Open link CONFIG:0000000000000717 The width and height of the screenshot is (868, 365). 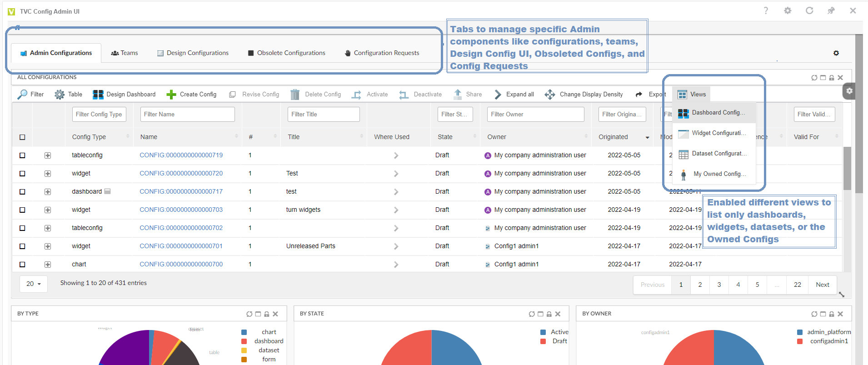point(181,191)
